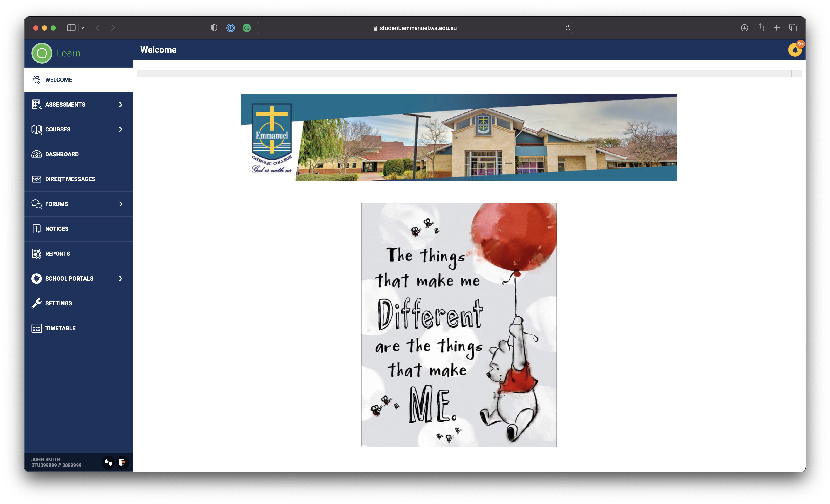Expand the Courses submenu arrow

tap(121, 129)
